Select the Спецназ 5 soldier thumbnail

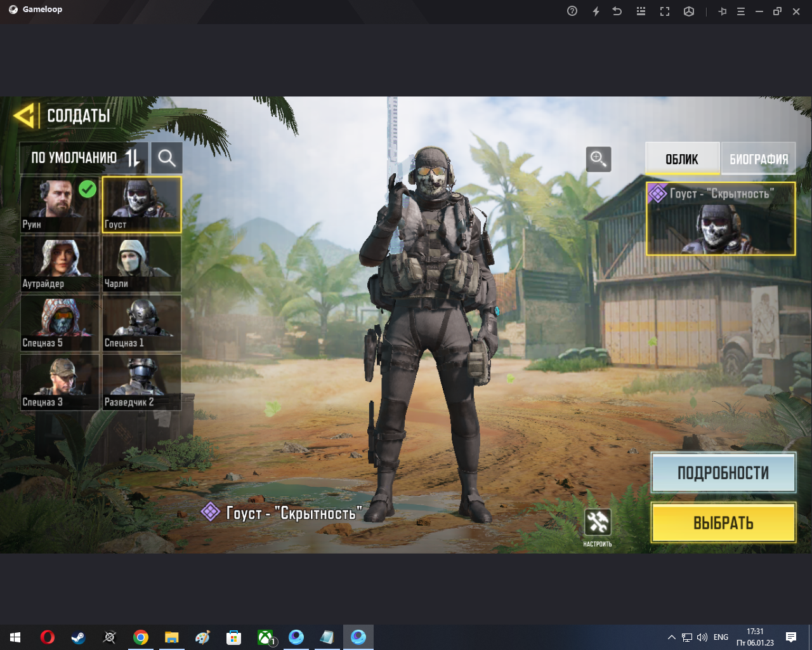(x=60, y=323)
